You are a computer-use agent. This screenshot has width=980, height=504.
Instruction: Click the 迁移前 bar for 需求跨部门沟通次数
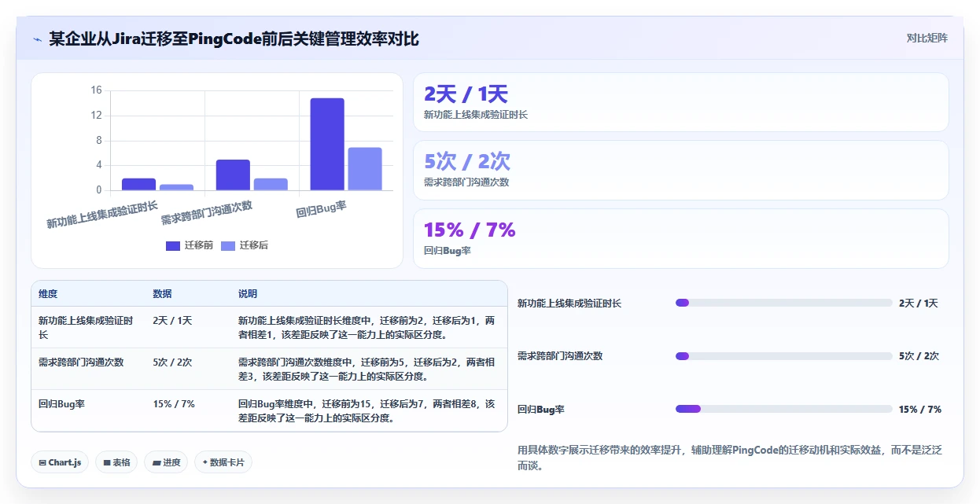click(x=233, y=175)
